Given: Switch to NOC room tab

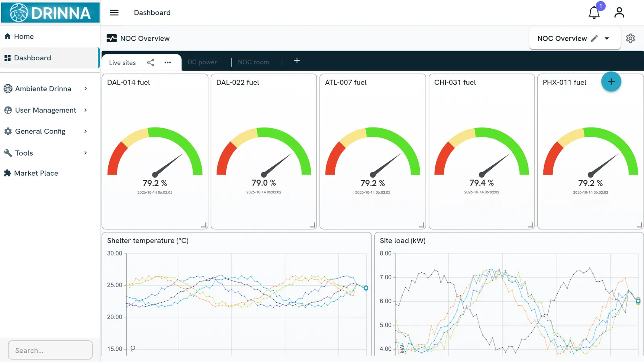Looking at the screenshot, I should pyautogui.click(x=253, y=62).
